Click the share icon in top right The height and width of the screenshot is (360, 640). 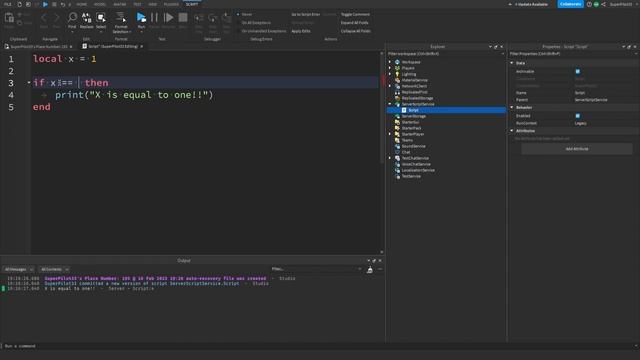[603, 4]
